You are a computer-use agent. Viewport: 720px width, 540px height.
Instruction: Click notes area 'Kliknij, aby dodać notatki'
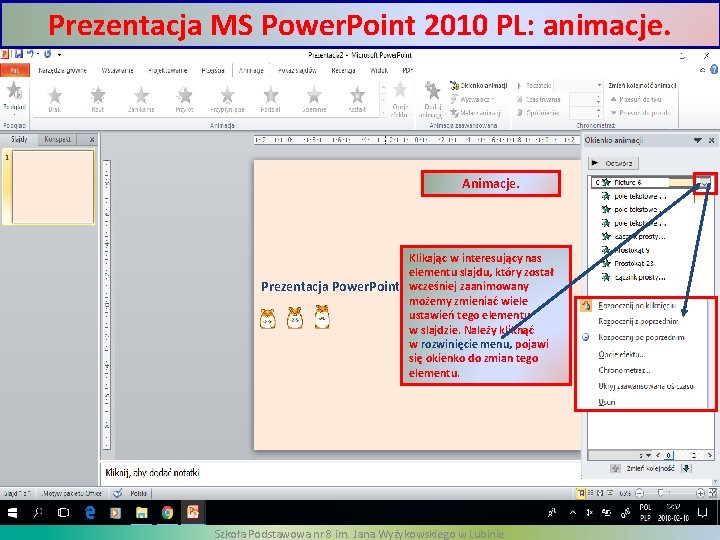[x=340, y=472]
